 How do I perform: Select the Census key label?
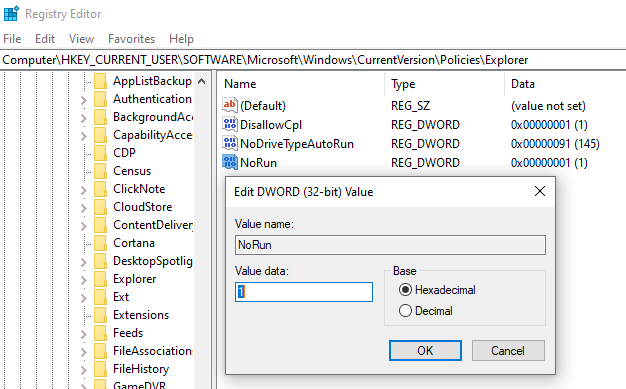pyautogui.click(x=132, y=171)
